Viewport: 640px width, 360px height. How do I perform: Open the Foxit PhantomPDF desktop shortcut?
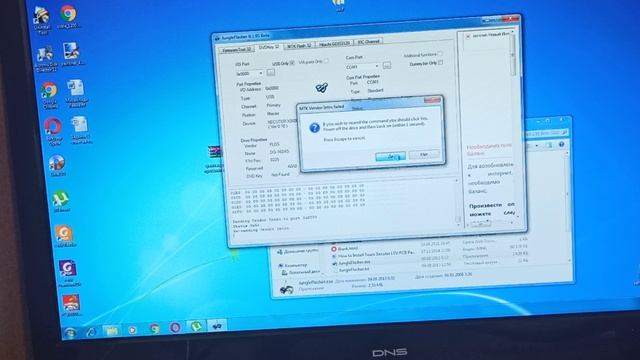(68, 273)
